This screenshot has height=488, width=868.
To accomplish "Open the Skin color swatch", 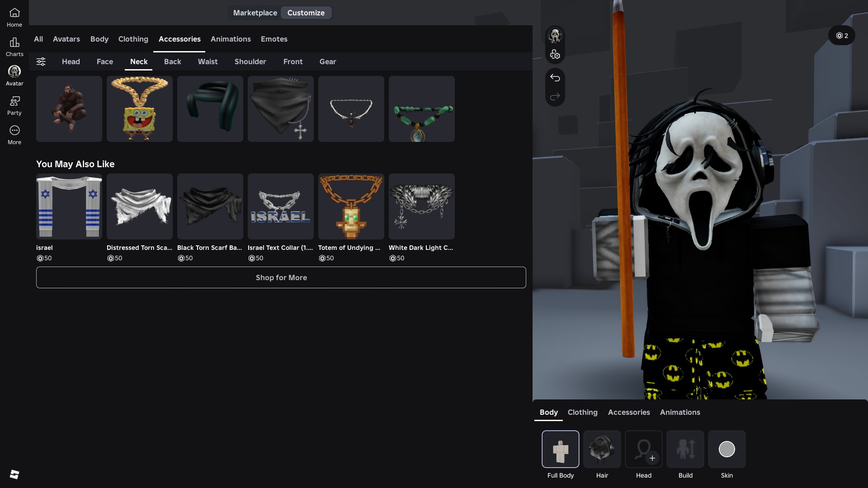I will point(727,449).
